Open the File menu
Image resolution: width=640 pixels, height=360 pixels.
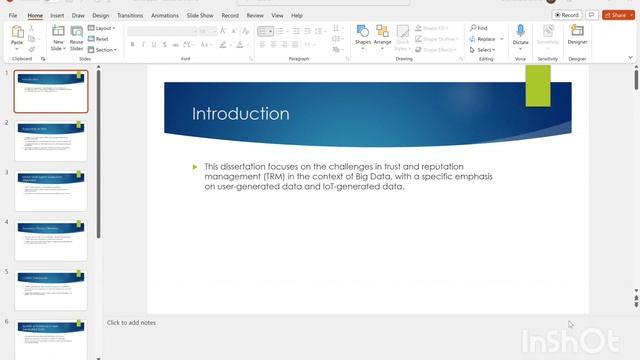(13, 16)
